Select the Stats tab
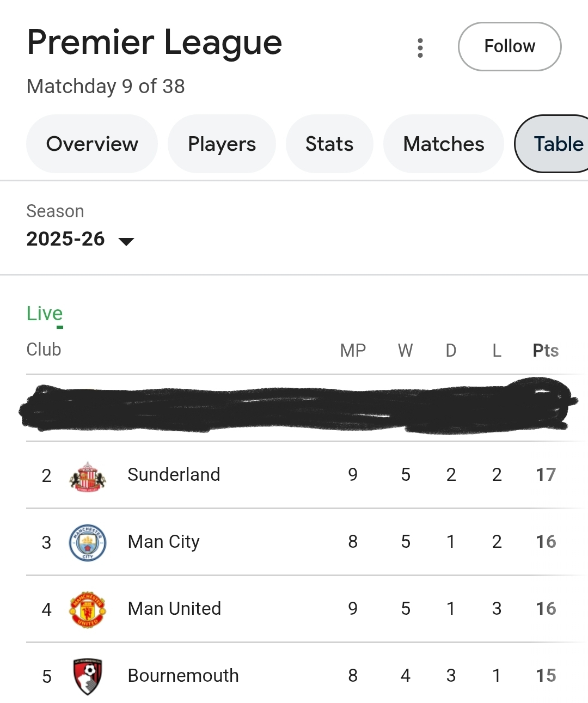Viewport: 588px width, 703px height. [329, 144]
